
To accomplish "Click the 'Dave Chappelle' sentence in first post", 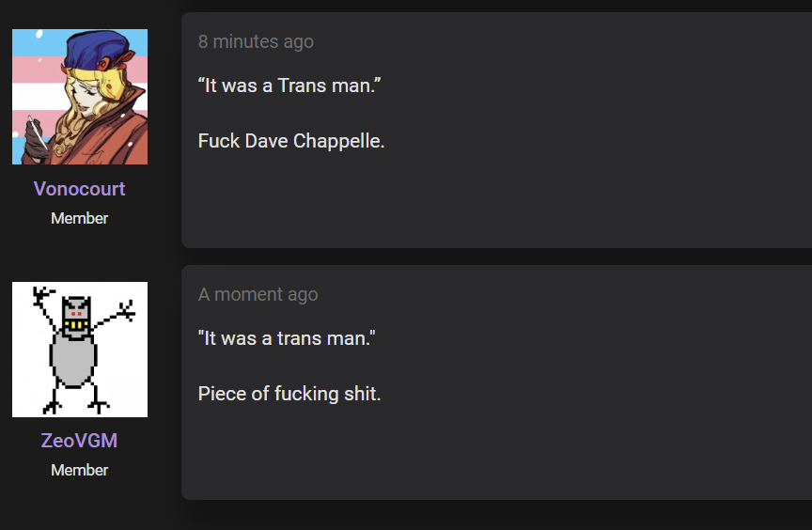I will [291, 141].
